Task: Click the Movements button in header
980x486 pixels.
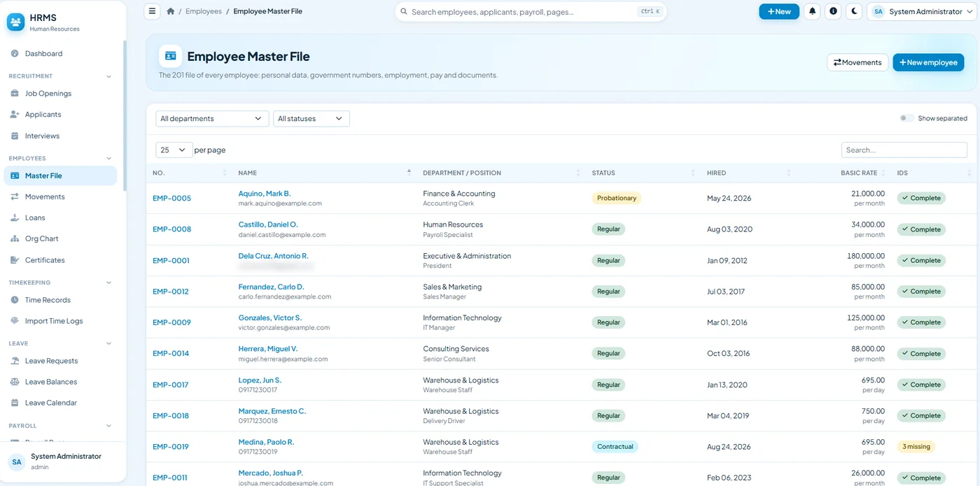Action: (857, 62)
